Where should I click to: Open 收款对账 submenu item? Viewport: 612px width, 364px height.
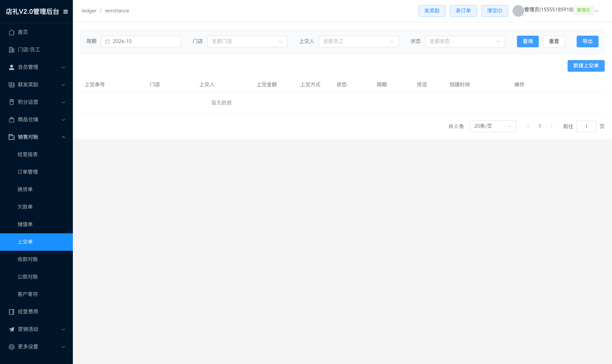[36, 260]
